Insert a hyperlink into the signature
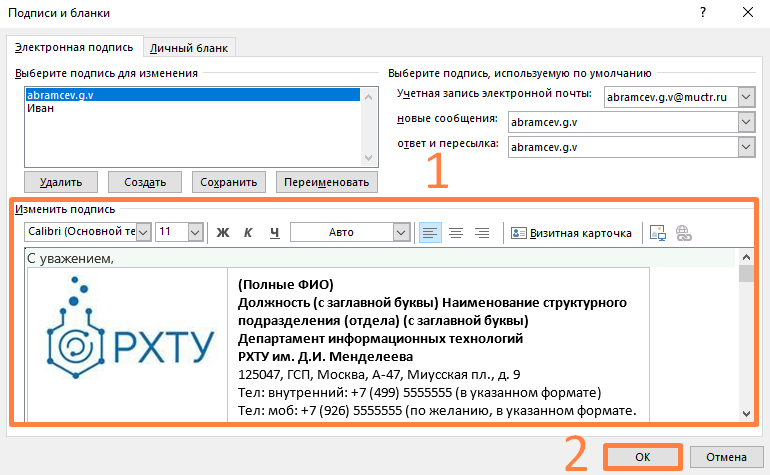This screenshot has height=475, width=770. (684, 232)
